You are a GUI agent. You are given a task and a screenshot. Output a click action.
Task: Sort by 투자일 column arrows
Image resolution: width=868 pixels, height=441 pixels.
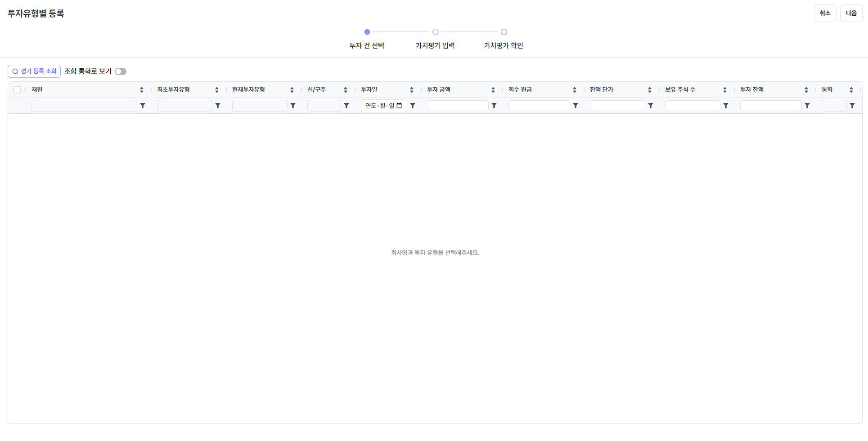(x=412, y=90)
